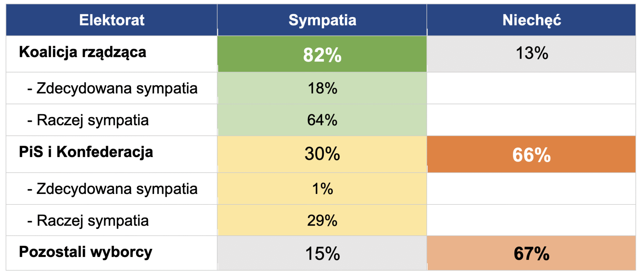The height and width of the screenshot is (276, 644).
Task: Select the Pozostali wyborcy row label
Action: [x=85, y=252]
